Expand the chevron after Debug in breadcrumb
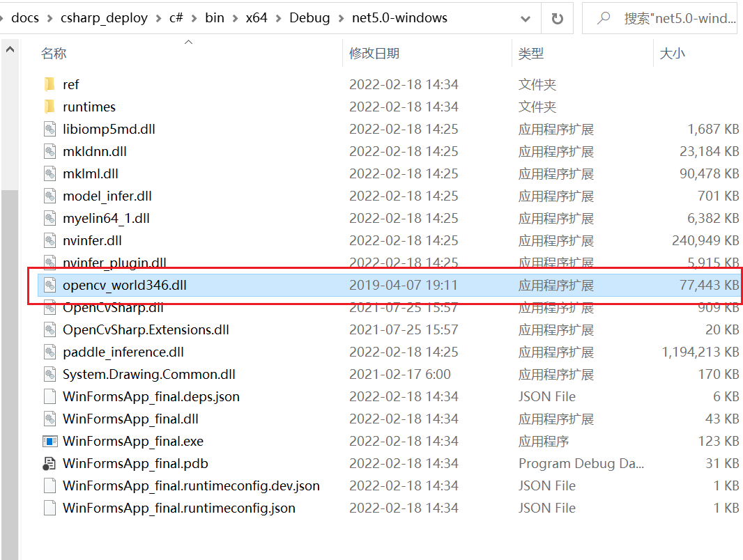Image resolution: width=743 pixels, height=560 pixels. 341,19
